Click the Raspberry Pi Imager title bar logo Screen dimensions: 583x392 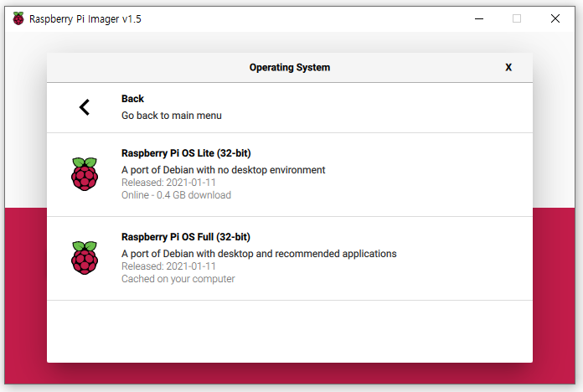[18, 18]
